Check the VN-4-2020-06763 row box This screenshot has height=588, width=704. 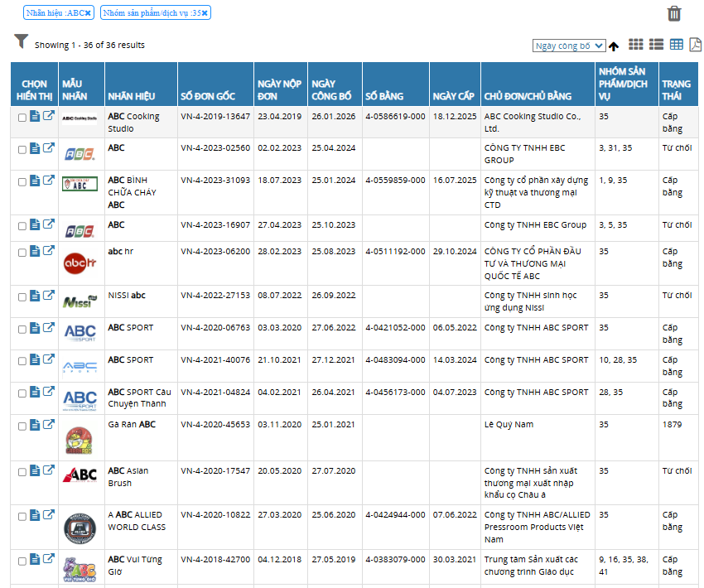[x=22, y=330]
